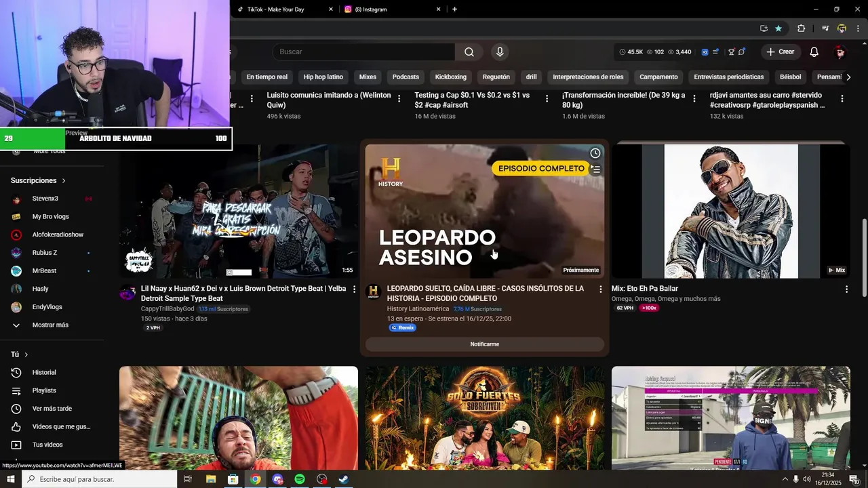
Task: Select the En tiempo real chip
Action: pyautogui.click(x=267, y=77)
